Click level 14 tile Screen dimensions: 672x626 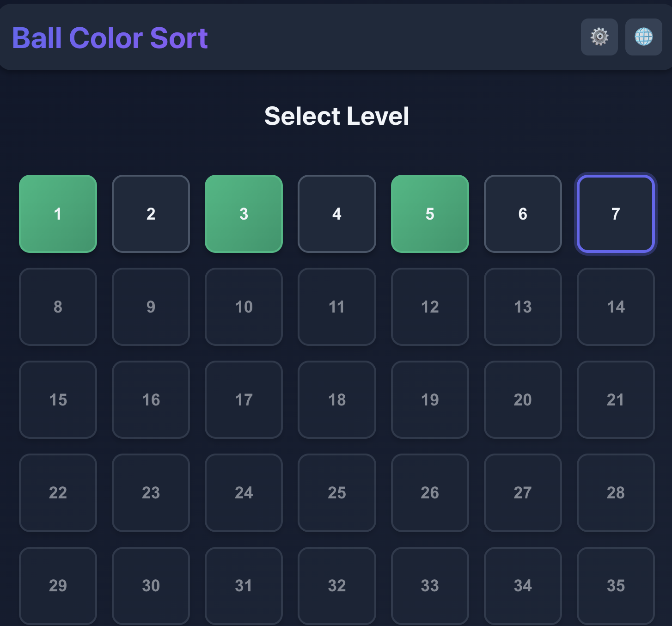pos(616,307)
